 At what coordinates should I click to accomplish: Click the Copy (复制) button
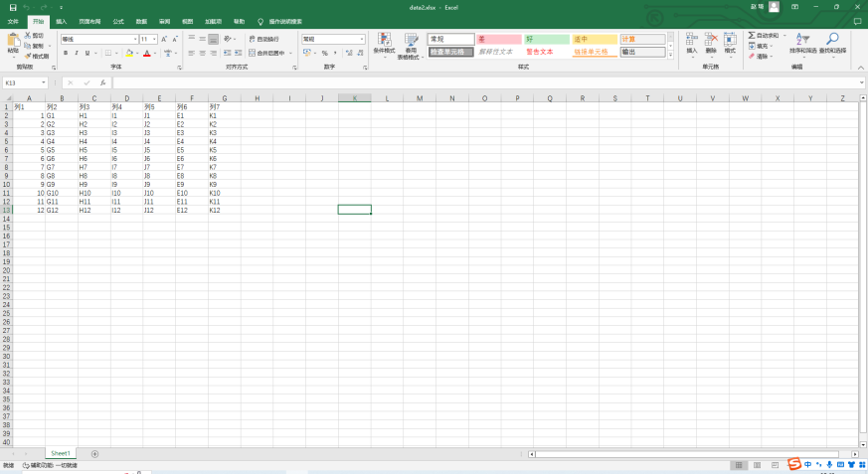pyautogui.click(x=35, y=46)
